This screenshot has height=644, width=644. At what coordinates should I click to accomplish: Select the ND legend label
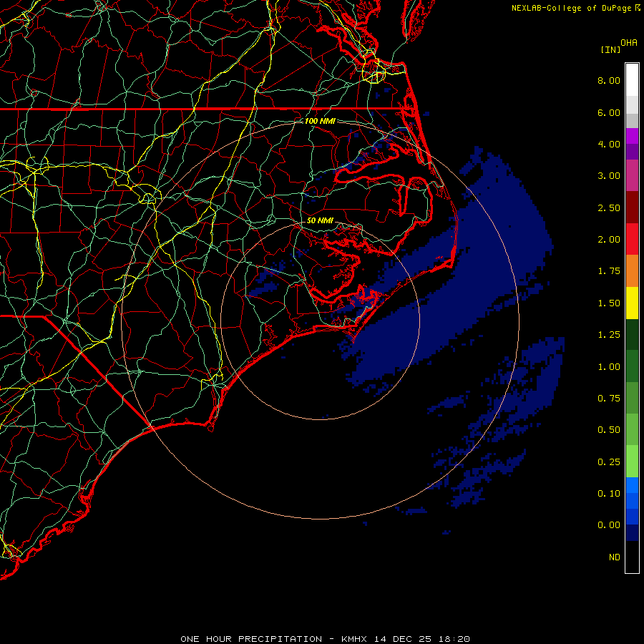click(x=615, y=557)
